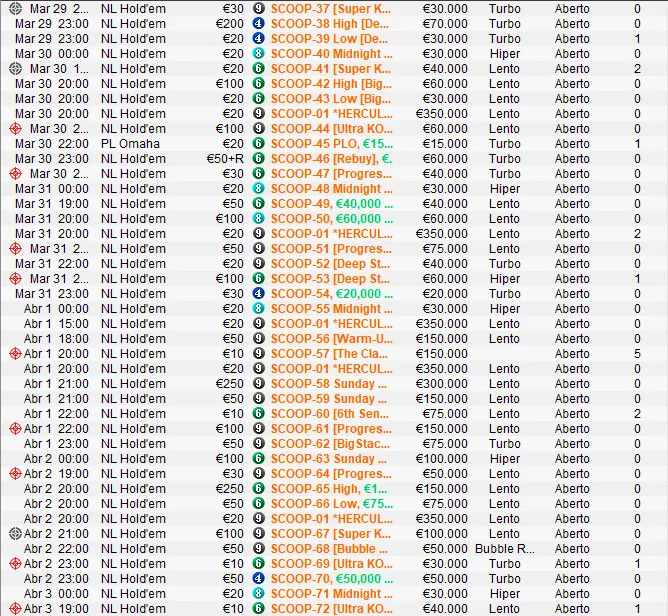Open the SCOOP-54 €20,000 tournament
668x616 pixels.
(x=330, y=293)
